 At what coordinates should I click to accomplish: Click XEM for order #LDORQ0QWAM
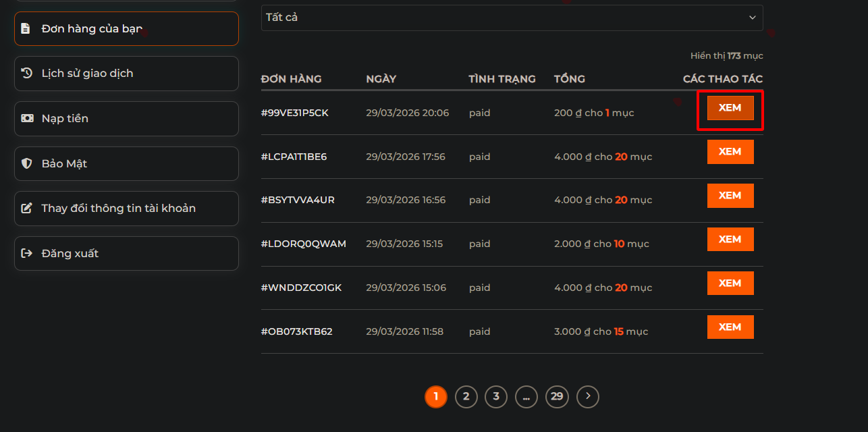pos(730,240)
